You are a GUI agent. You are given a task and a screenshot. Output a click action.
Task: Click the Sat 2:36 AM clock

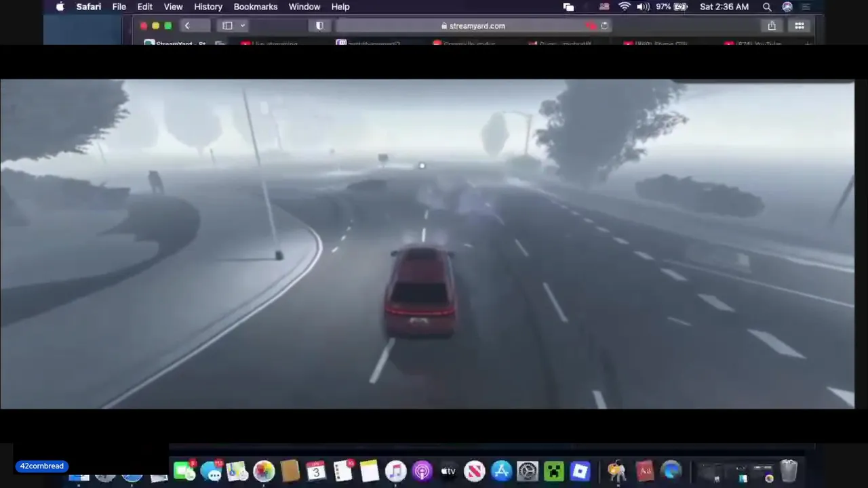(x=724, y=7)
